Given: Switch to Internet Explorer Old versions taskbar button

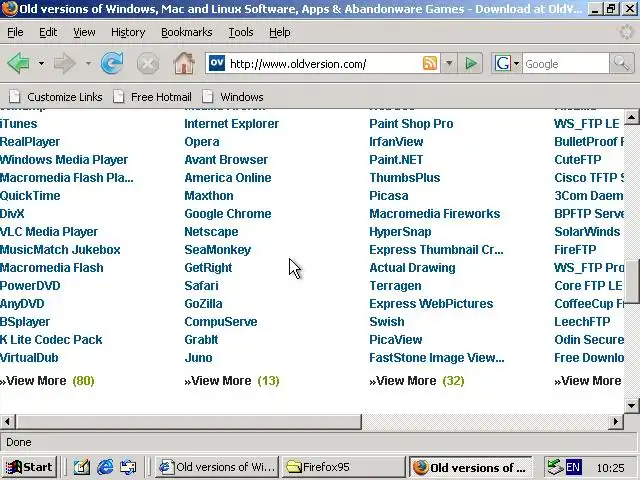Looking at the screenshot, I should (x=217, y=467).
